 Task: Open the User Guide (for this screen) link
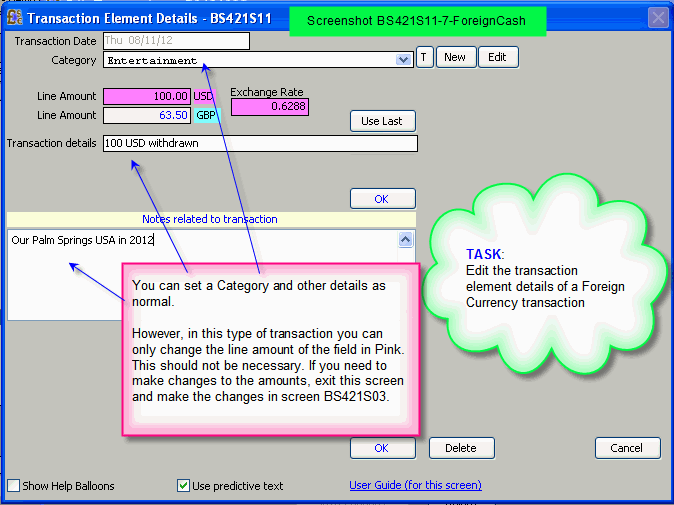(415, 485)
